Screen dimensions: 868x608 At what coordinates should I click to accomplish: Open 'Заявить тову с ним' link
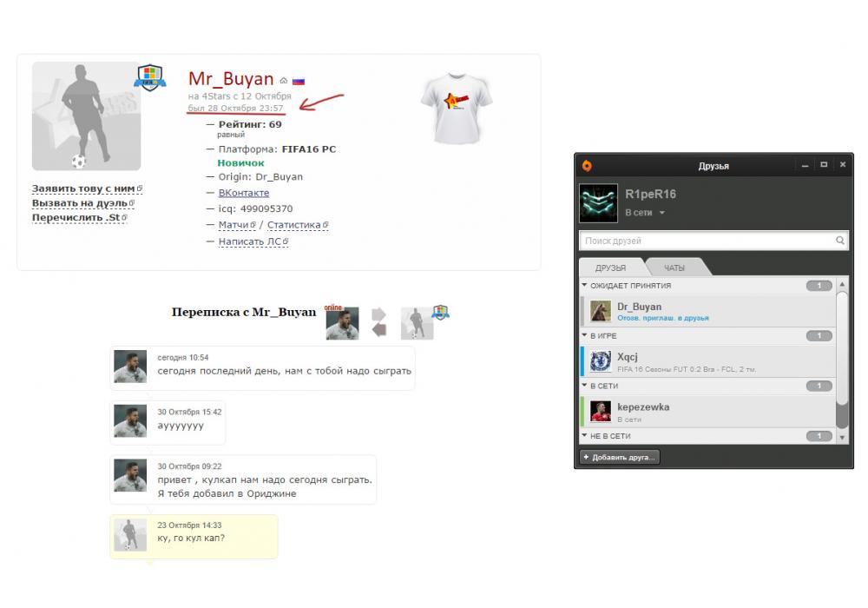(x=87, y=188)
